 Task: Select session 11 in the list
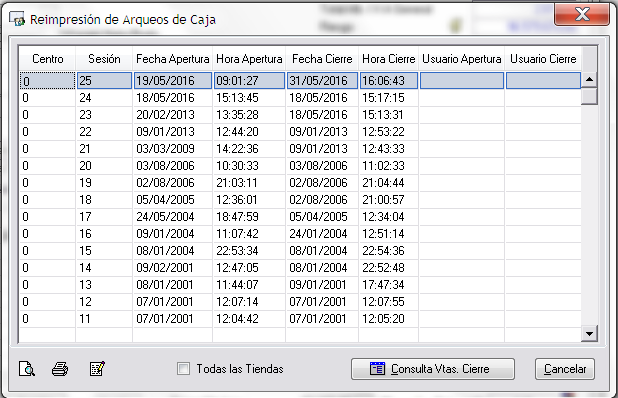pos(300,318)
